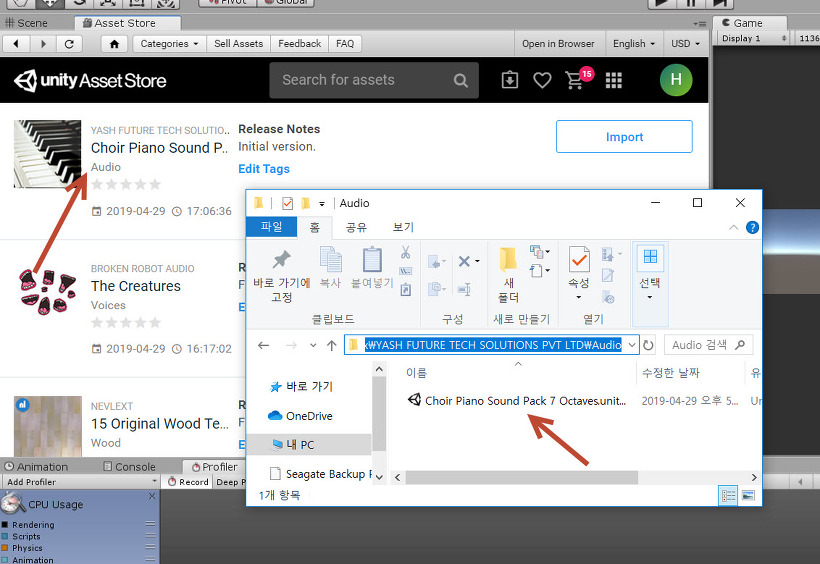This screenshot has height=564, width=820.
Task: Click the Audio 검색 search box
Action: 708,345
